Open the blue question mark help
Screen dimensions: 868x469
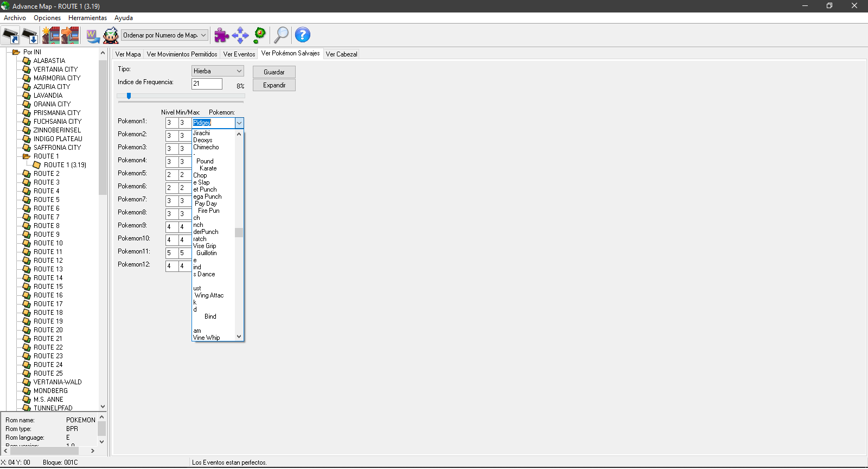coord(302,35)
